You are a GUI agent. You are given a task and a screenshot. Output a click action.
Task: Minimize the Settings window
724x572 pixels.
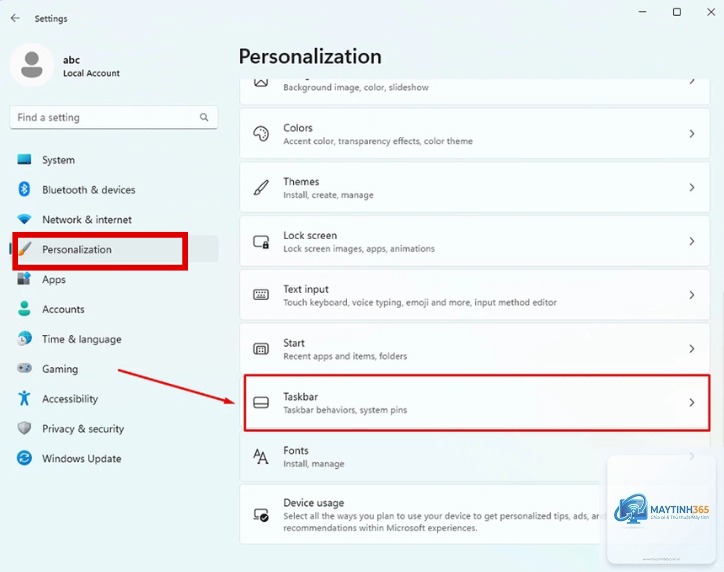642,12
